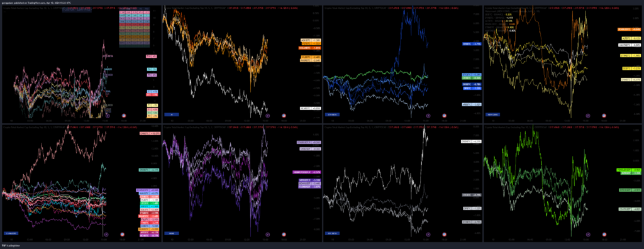Select the T10 pink sector label

pos(152,56)
